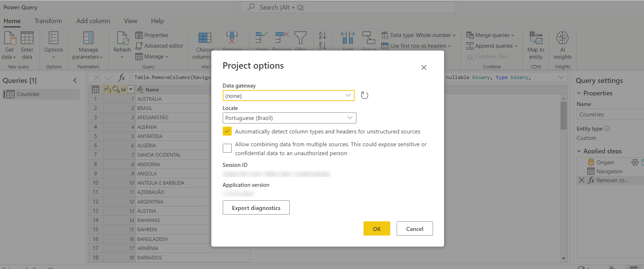The width and height of the screenshot is (644, 269).
Task: Select the Navigation applied step
Action: coord(609,172)
